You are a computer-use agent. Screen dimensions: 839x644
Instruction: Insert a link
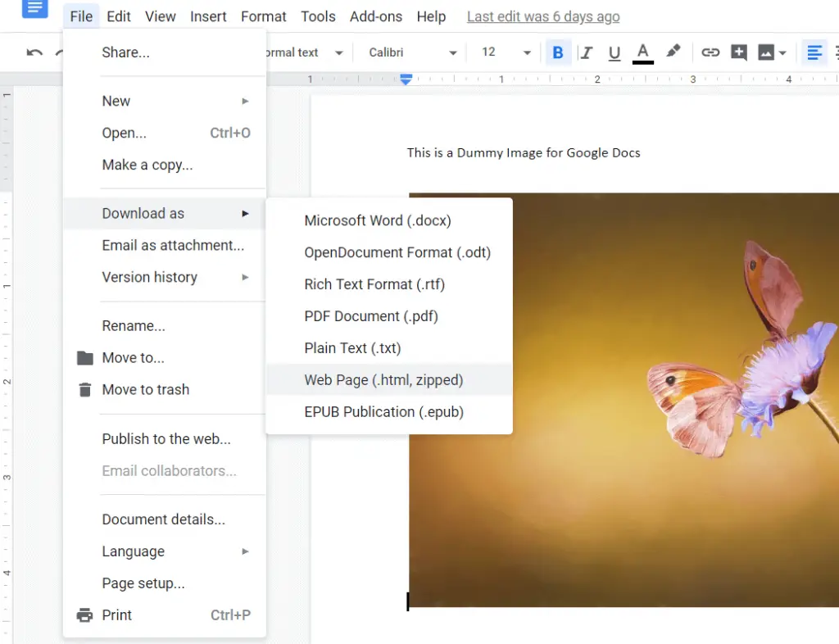click(x=710, y=52)
